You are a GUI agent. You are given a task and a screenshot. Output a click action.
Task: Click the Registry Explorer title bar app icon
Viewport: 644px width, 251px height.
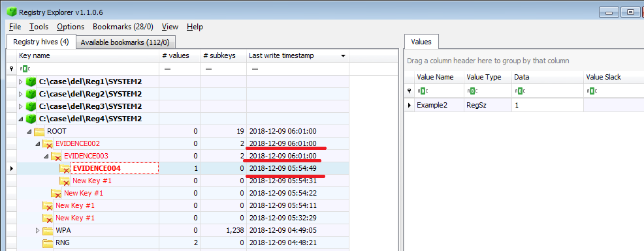tap(12, 12)
